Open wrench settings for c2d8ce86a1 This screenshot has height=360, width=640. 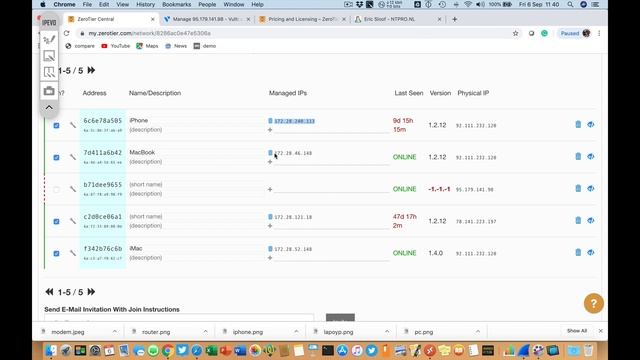[73, 221]
